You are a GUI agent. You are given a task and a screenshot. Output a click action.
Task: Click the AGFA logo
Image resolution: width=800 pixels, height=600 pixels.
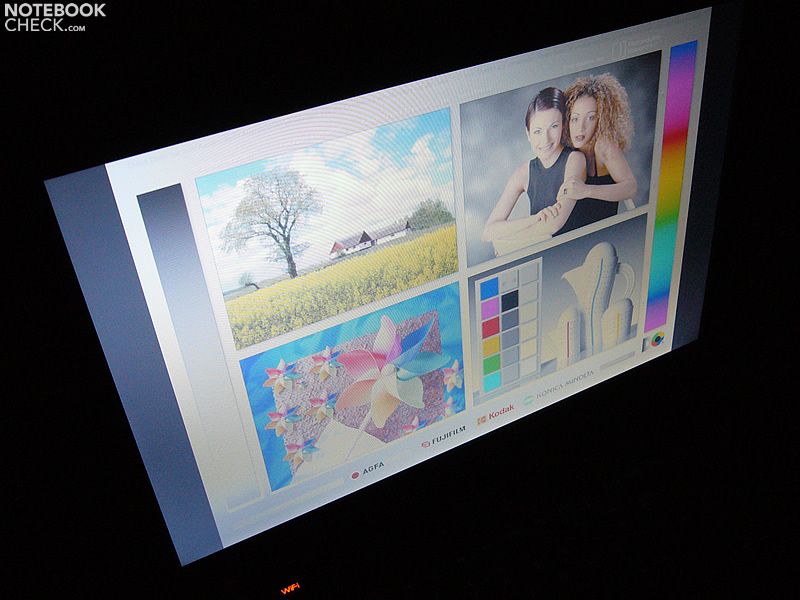pyautogui.click(x=367, y=470)
